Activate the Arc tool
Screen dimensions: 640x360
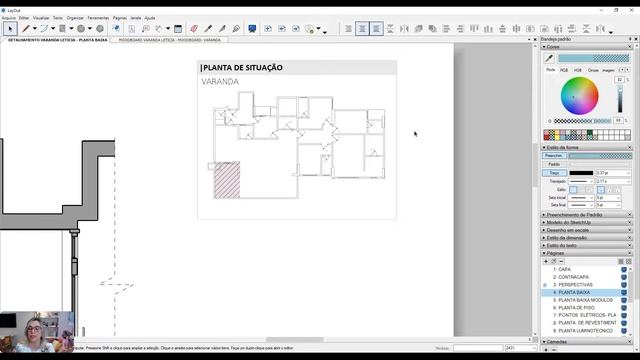click(x=44, y=29)
